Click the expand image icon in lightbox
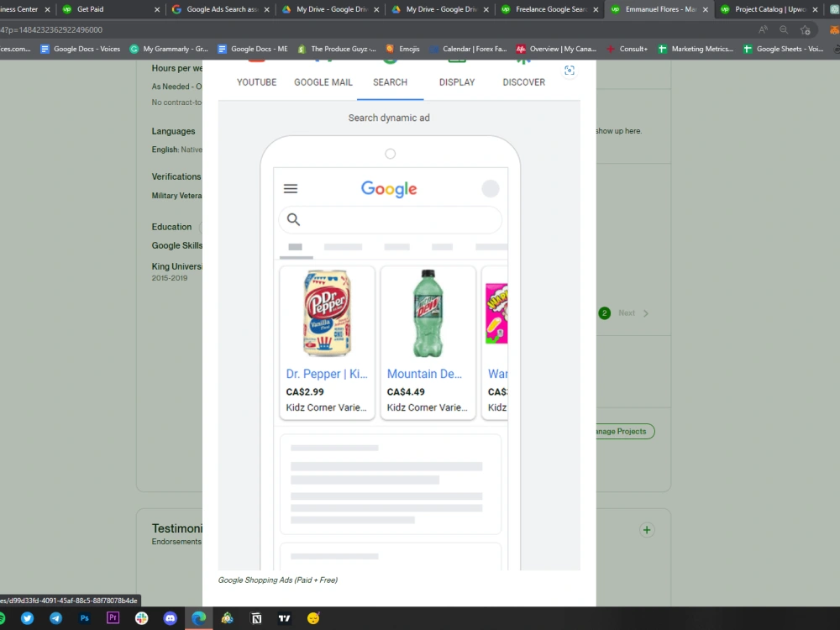 pyautogui.click(x=570, y=71)
